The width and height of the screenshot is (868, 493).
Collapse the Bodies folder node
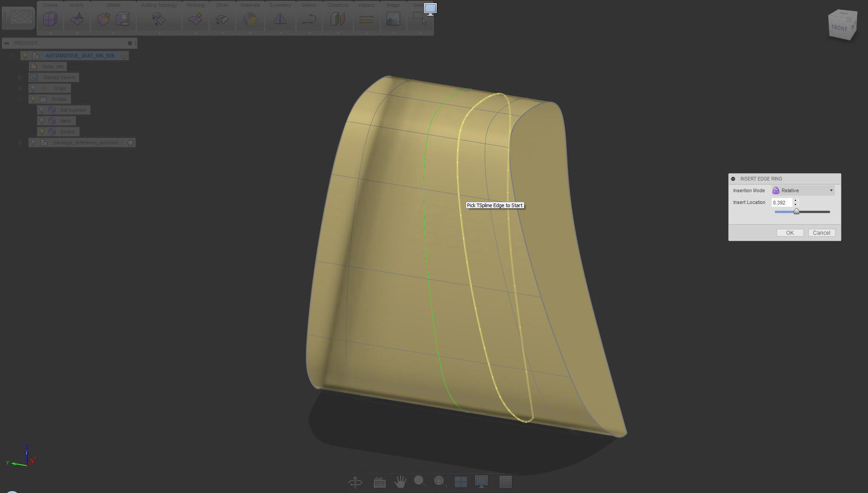point(20,99)
